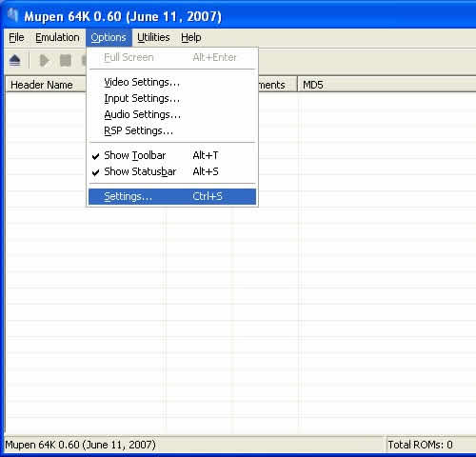This screenshot has height=457, width=476.
Task: Expand the Help menu
Action: (x=191, y=37)
